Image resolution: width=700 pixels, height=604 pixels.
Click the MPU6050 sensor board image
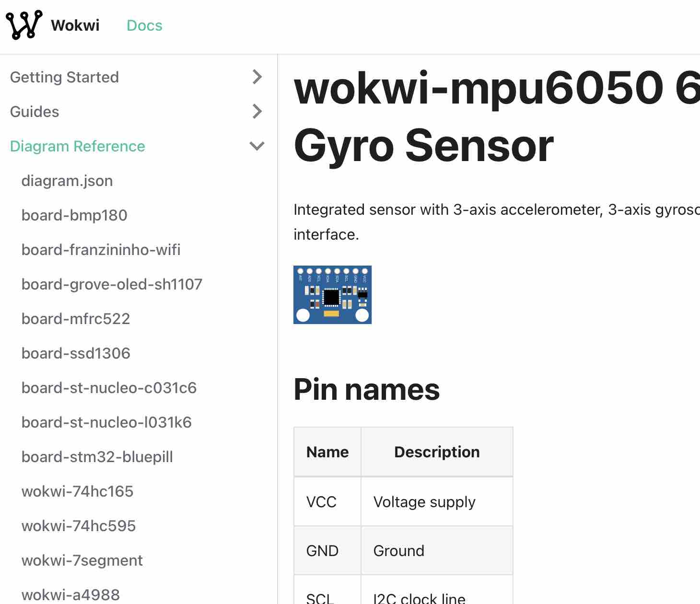332,295
